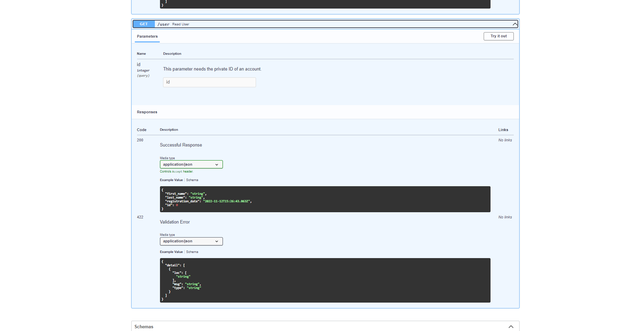Click the Try it out button
Image resolution: width=644 pixels, height=331 pixels.
point(498,36)
